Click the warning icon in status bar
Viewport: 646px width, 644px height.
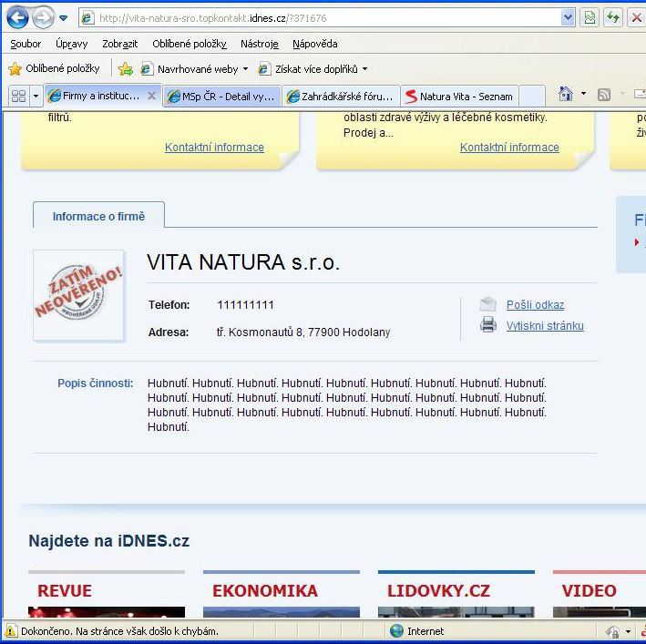(11, 630)
